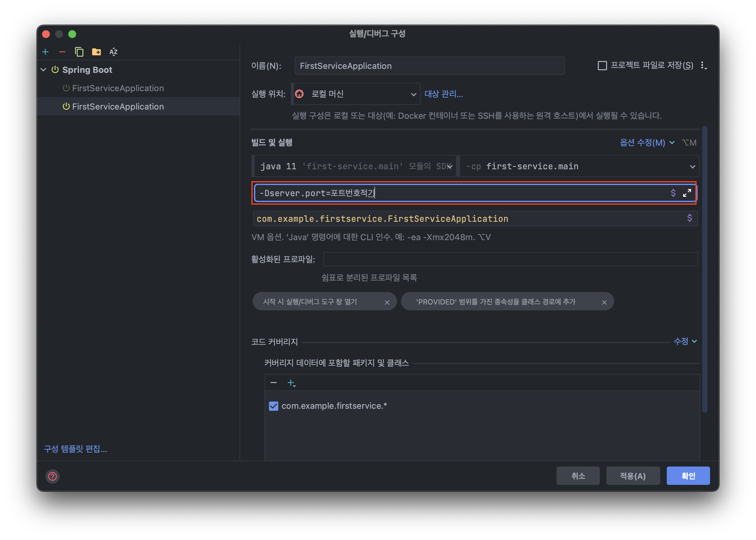756x540 pixels.
Task: Click the add coverage package plus icon
Action: (291, 383)
